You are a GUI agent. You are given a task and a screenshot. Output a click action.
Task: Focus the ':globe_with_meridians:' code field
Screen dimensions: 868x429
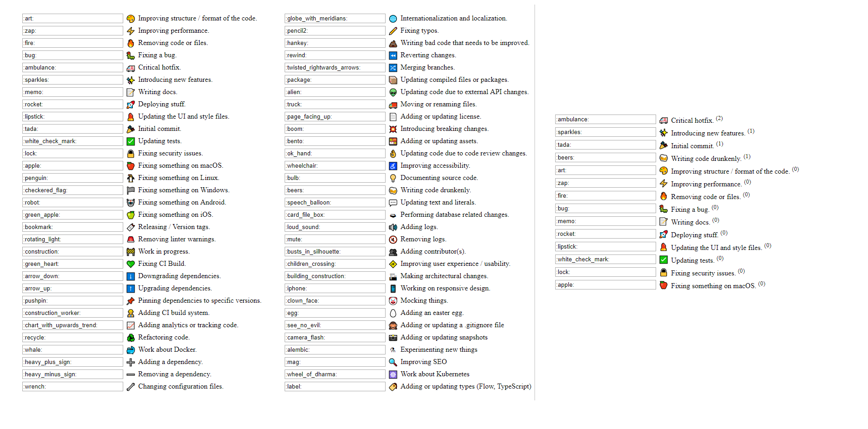click(x=335, y=19)
